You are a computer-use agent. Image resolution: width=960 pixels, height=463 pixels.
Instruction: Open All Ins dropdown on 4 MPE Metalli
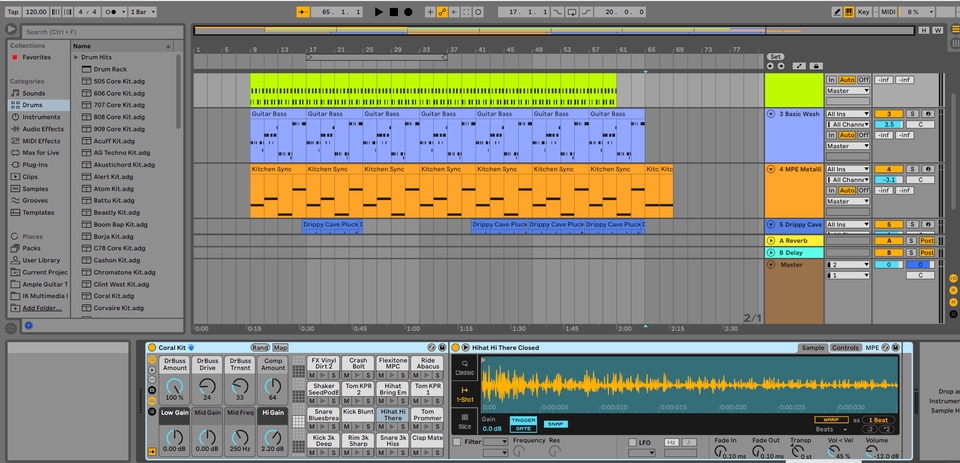[847, 169]
